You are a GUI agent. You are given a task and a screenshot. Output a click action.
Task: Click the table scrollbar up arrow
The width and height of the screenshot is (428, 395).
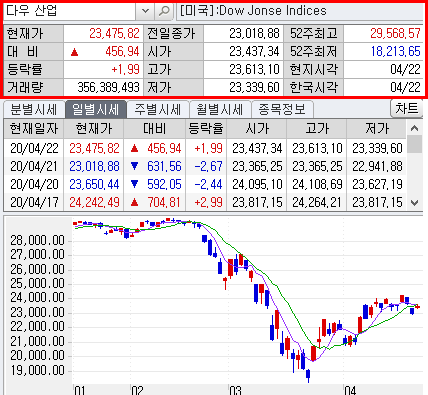coord(414,128)
